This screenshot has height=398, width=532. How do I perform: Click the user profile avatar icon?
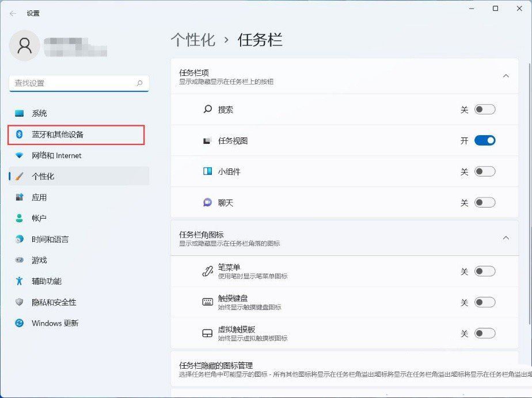click(x=25, y=45)
